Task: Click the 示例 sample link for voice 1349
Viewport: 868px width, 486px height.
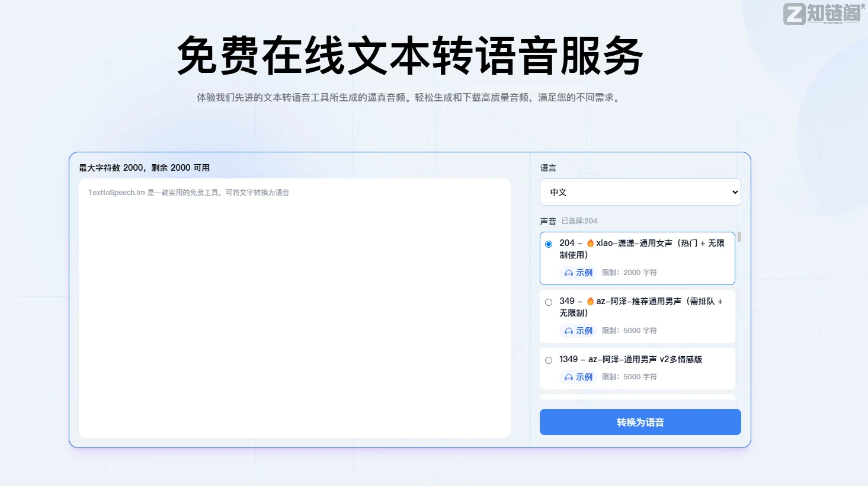Action: 584,377
